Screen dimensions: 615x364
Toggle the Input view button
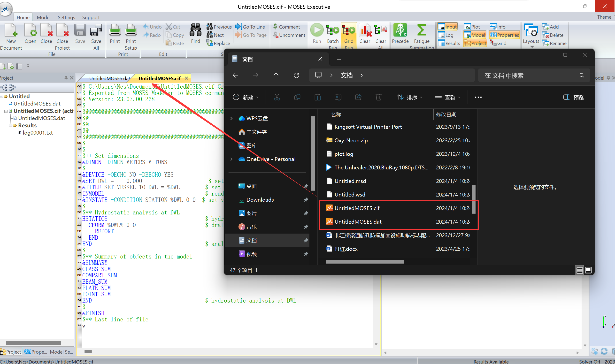[448, 27]
